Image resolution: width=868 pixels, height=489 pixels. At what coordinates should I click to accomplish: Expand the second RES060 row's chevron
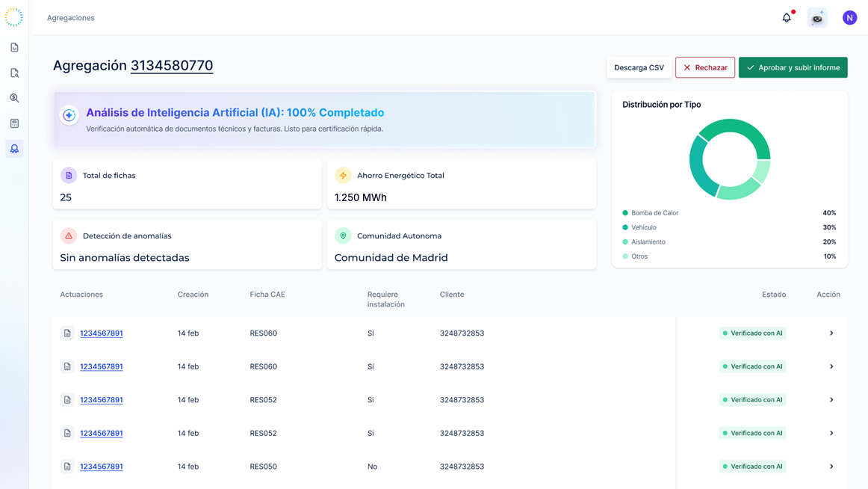pyautogui.click(x=831, y=366)
